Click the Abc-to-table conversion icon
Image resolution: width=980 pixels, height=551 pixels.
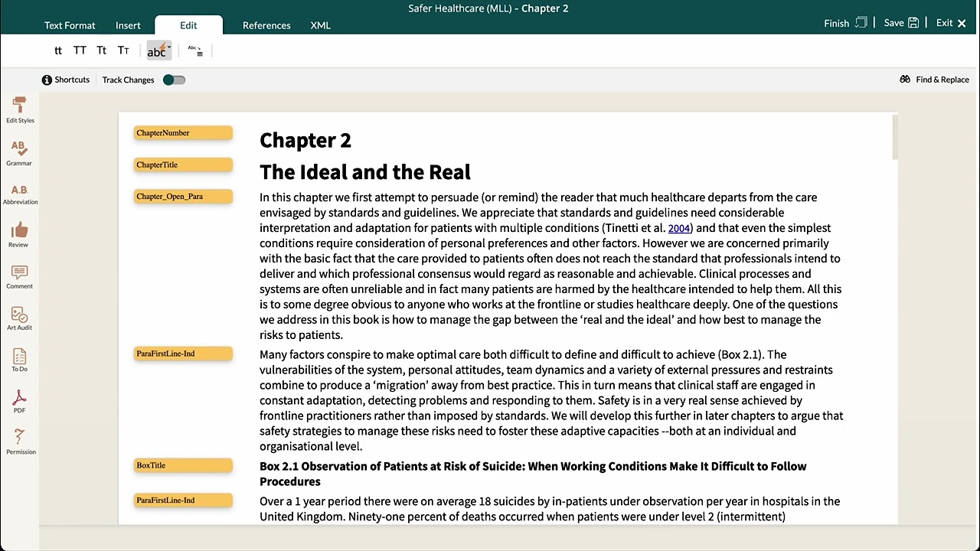pos(195,51)
